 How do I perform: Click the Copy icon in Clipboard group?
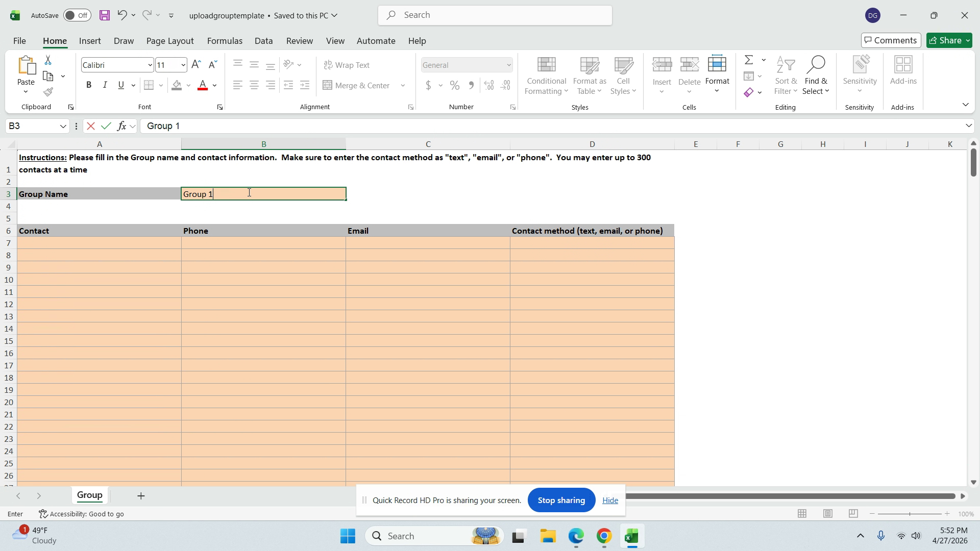point(48,77)
